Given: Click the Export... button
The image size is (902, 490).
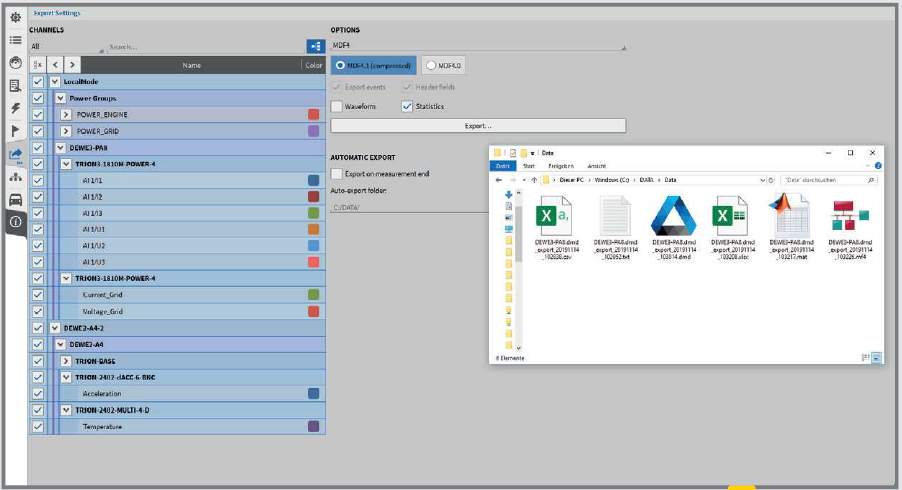Looking at the screenshot, I should (x=478, y=126).
